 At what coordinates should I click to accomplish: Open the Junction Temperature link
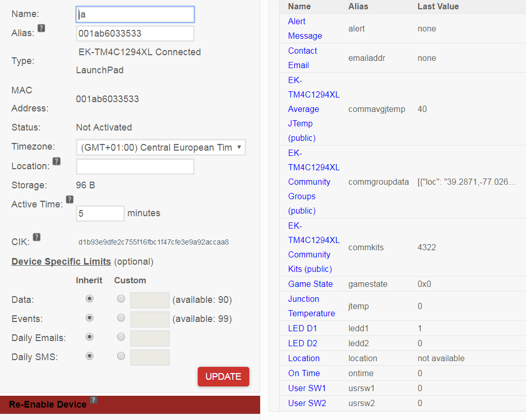[311, 306]
